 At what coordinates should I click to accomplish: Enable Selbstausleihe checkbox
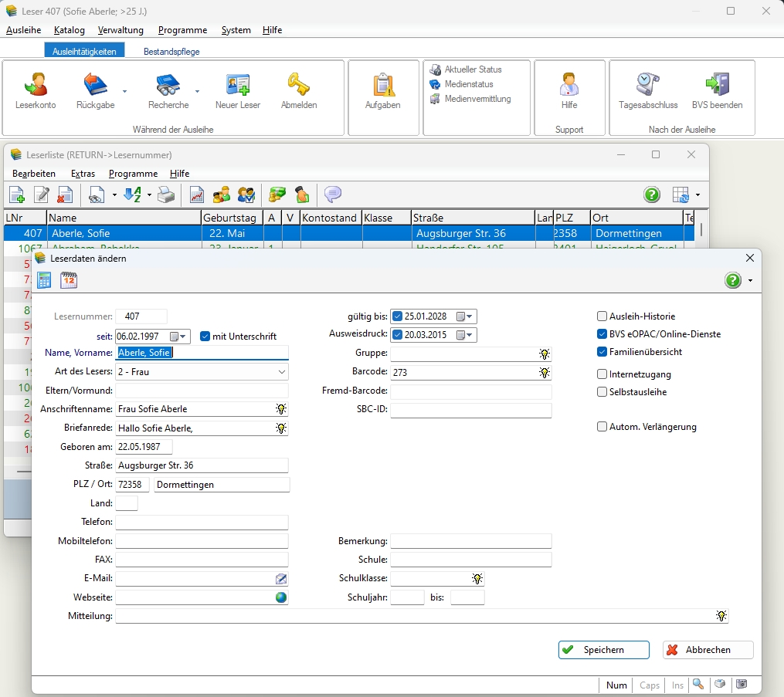[x=602, y=391]
